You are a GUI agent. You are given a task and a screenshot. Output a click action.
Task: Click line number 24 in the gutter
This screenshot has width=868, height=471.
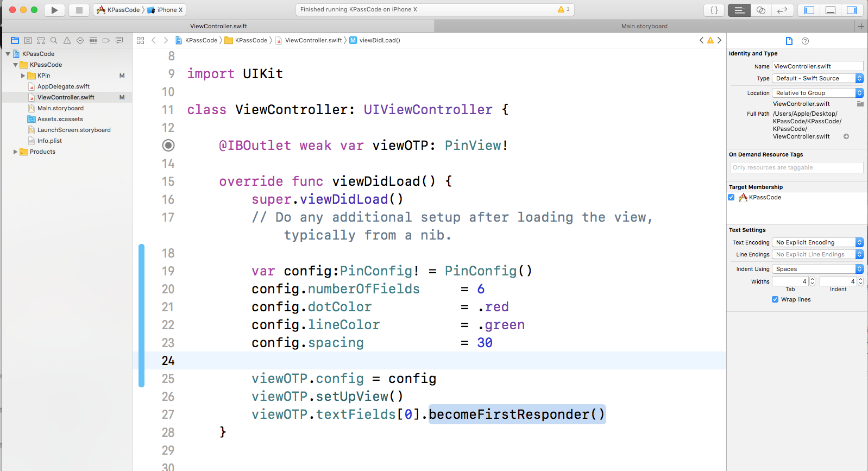coord(168,361)
